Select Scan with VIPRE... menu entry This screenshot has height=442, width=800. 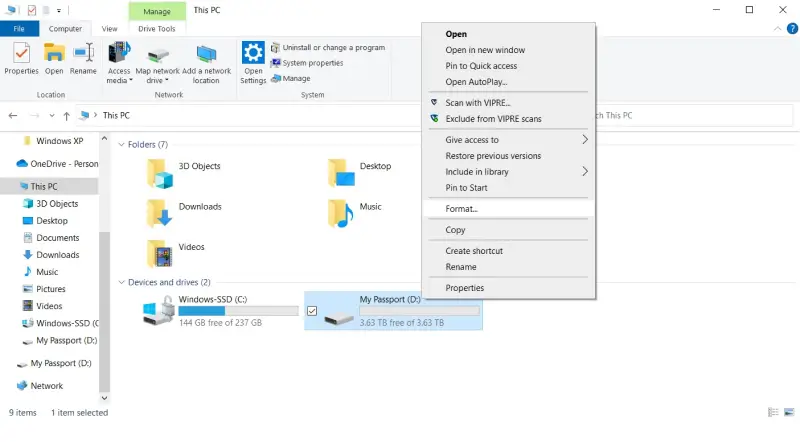click(x=478, y=103)
